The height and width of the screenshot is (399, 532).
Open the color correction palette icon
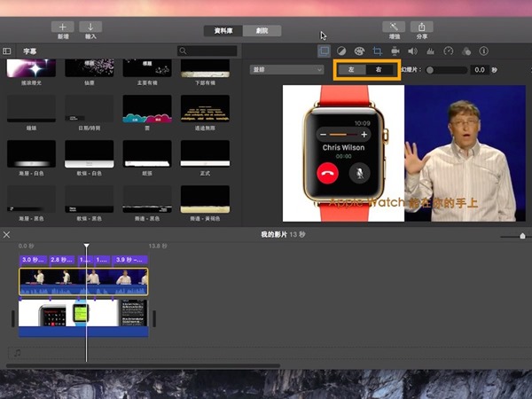[x=359, y=51]
